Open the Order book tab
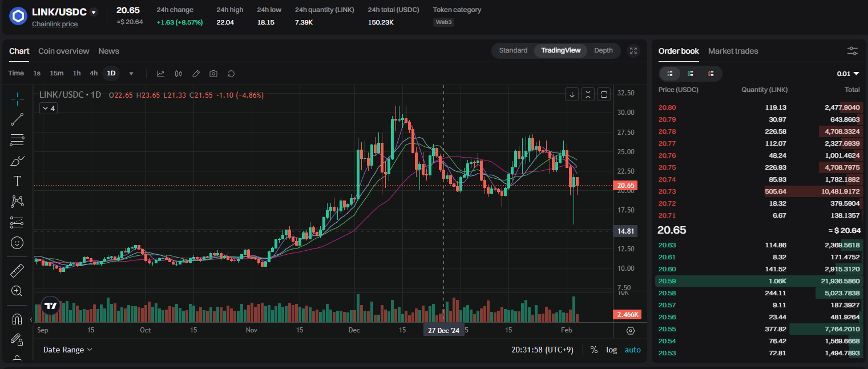This screenshot has height=369, width=868. pyautogui.click(x=679, y=51)
